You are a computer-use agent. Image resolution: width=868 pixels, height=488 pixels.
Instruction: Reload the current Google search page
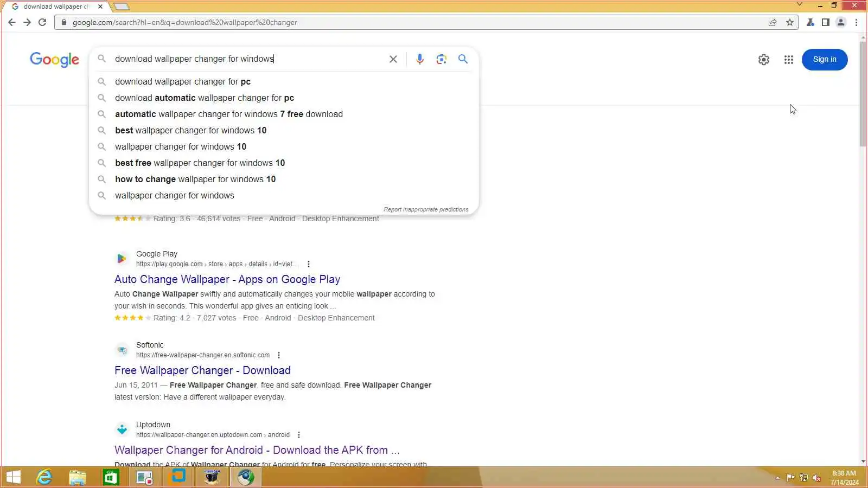(42, 22)
